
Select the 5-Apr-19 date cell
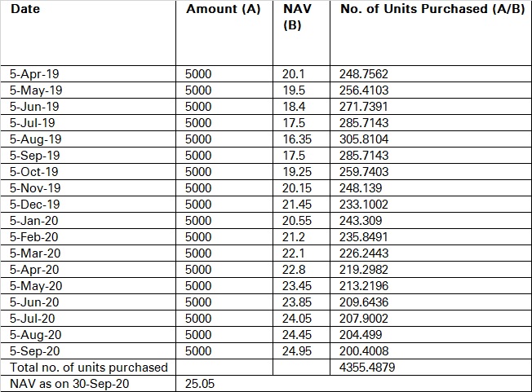point(33,74)
